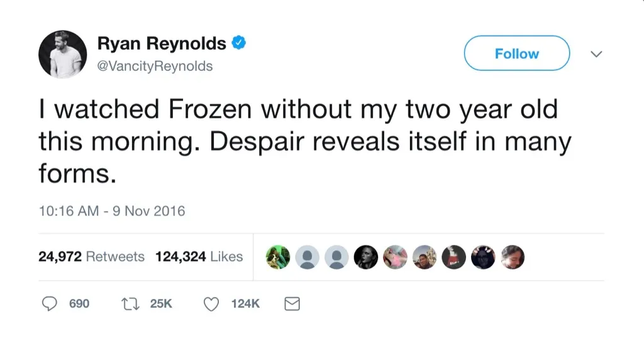Click the reply speech bubble icon
Image resolution: width=644 pixels, height=341 pixels.
(x=50, y=304)
